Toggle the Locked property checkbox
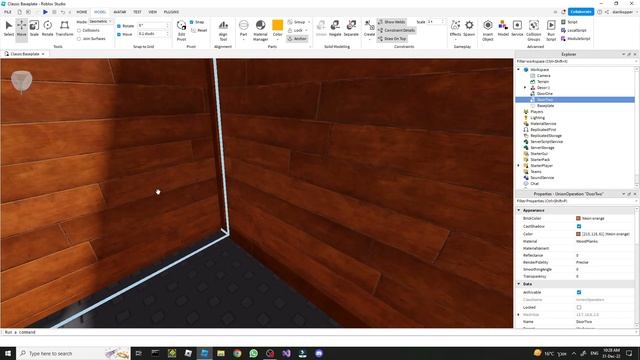The width and height of the screenshot is (640, 360). 579,307
